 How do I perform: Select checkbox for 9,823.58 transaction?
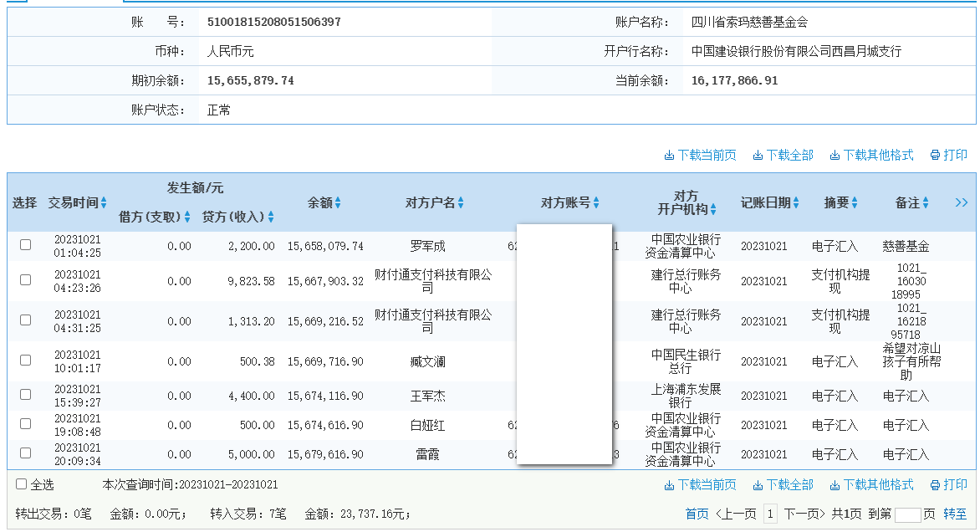coord(26,279)
